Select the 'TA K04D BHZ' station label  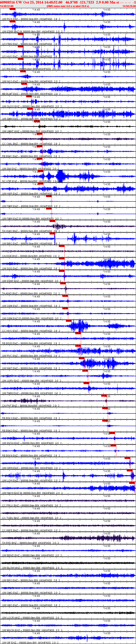(11, 231)
